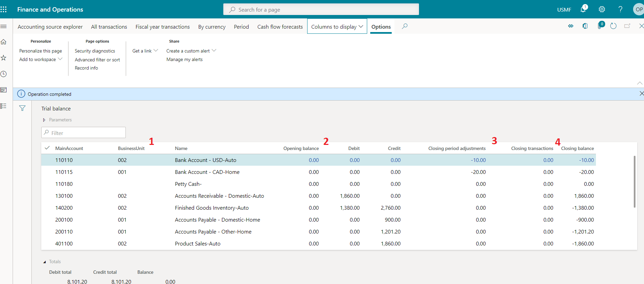Expand the Parameters section
The height and width of the screenshot is (284, 644).
(44, 120)
